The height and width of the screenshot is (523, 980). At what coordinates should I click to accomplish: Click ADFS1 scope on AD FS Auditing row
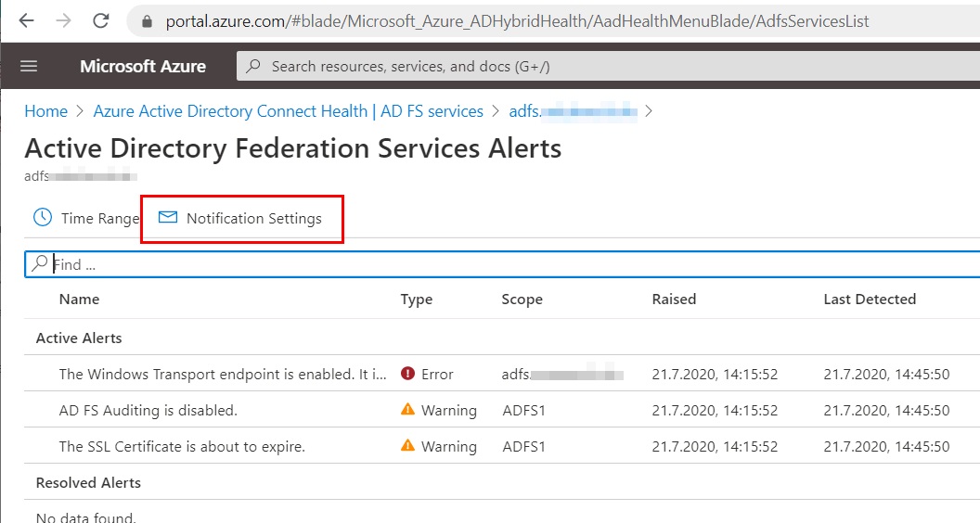point(523,411)
